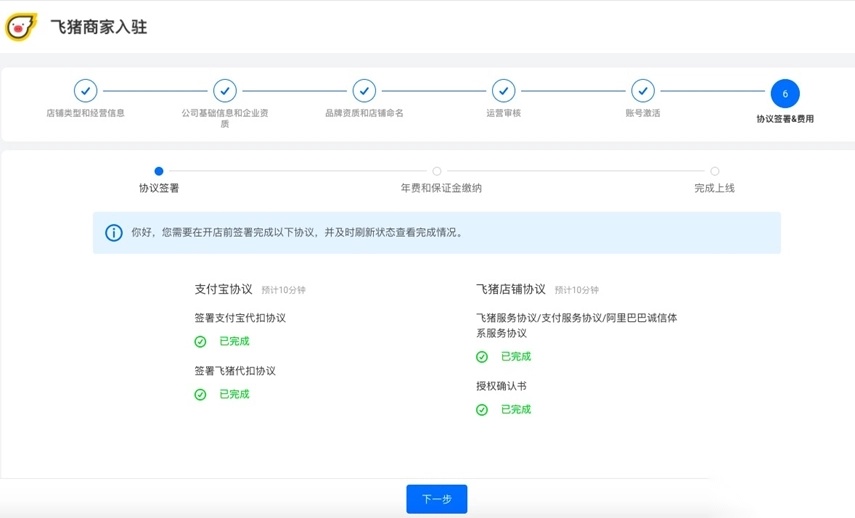The height and width of the screenshot is (518, 855).
Task: Click the 完成上线 sub-step label
Action: (x=714, y=188)
